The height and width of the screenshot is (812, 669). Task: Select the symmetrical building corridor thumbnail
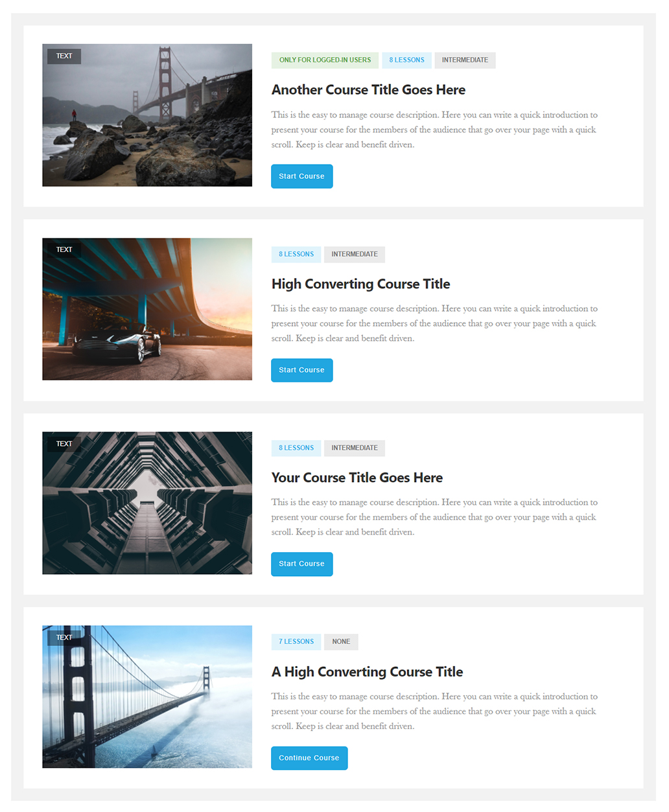[147, 503]
